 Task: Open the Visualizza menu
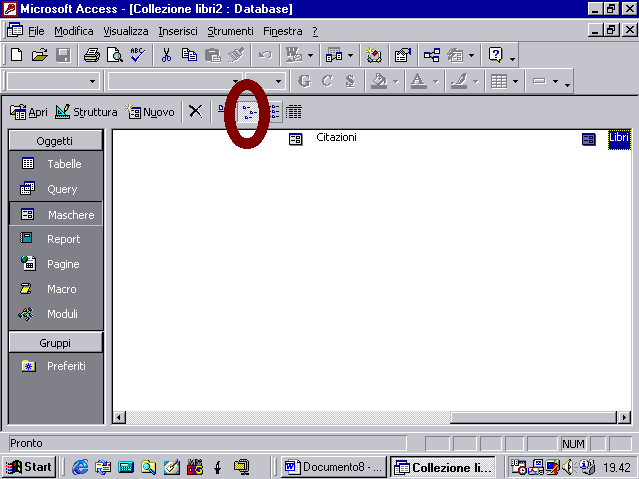click(126, 31)
